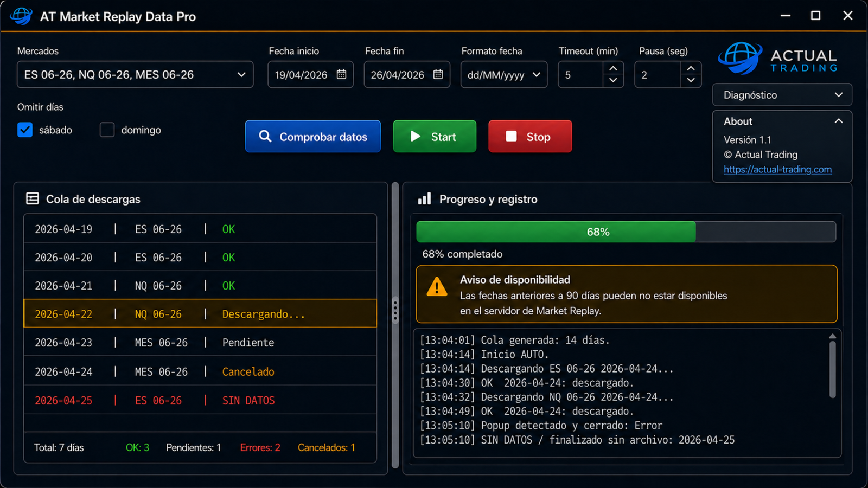Select the 2026-04-22 NQ 06-26 downloading row
This screenshot has height=488, width=868.
(x=200, y=314)
